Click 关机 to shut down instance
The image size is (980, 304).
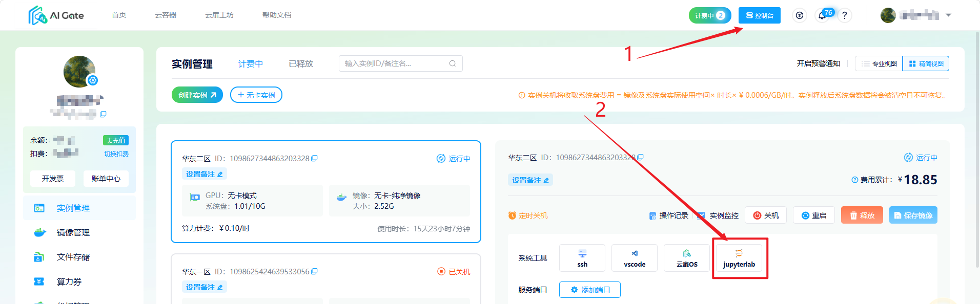(766, 215)
